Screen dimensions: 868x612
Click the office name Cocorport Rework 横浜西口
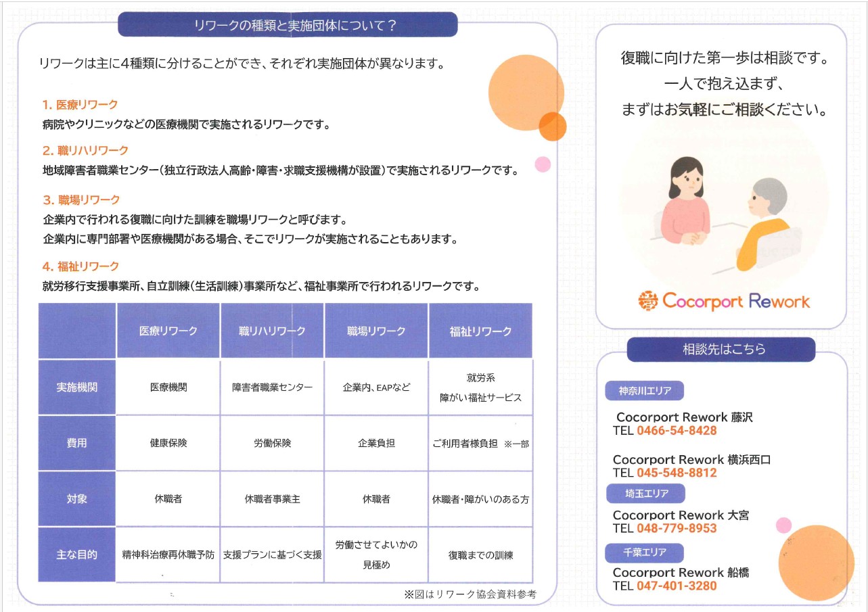click(691, 460)
